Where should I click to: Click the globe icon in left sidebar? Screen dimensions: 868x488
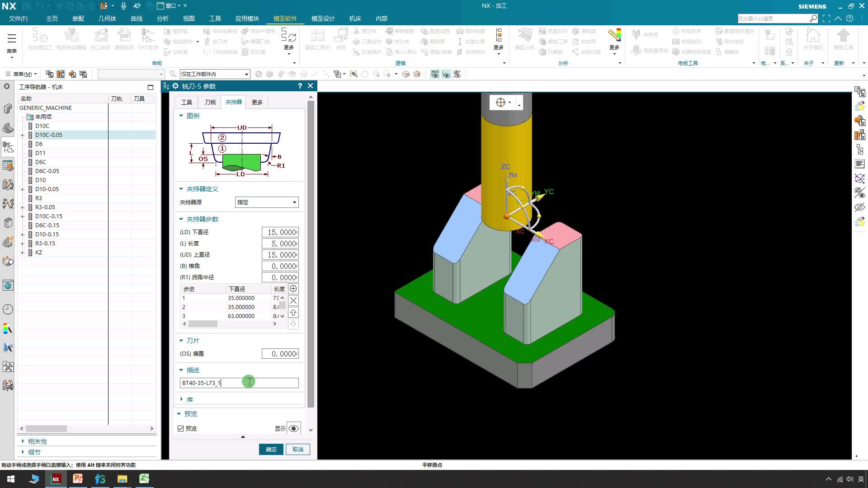8,286
